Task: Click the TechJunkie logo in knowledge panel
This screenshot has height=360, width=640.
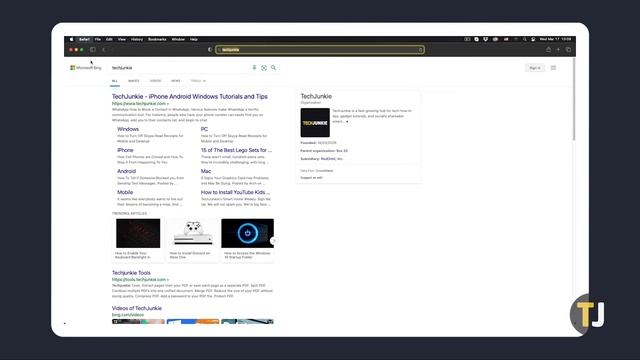Action: 315,122
